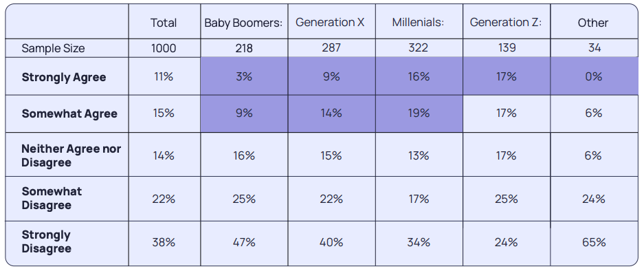Select the Somewhat Agree row label
This screenshot has height=271, width=644.
(x=69, y=113)
